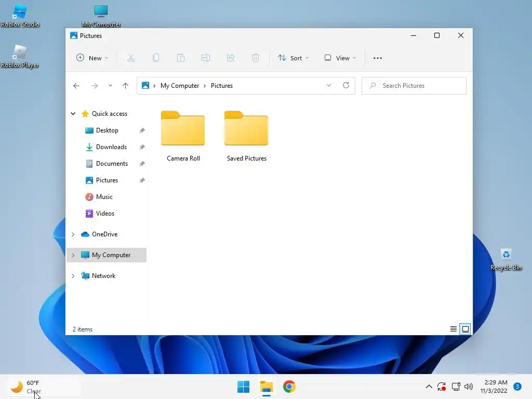Open Roblox Studio desktop shortcut
532x399 pixels.
[20, 16]
